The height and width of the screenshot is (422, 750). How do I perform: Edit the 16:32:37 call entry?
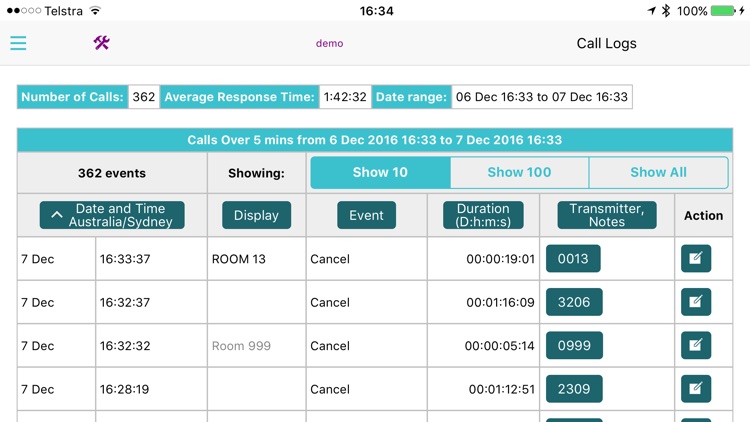point(696,302)
